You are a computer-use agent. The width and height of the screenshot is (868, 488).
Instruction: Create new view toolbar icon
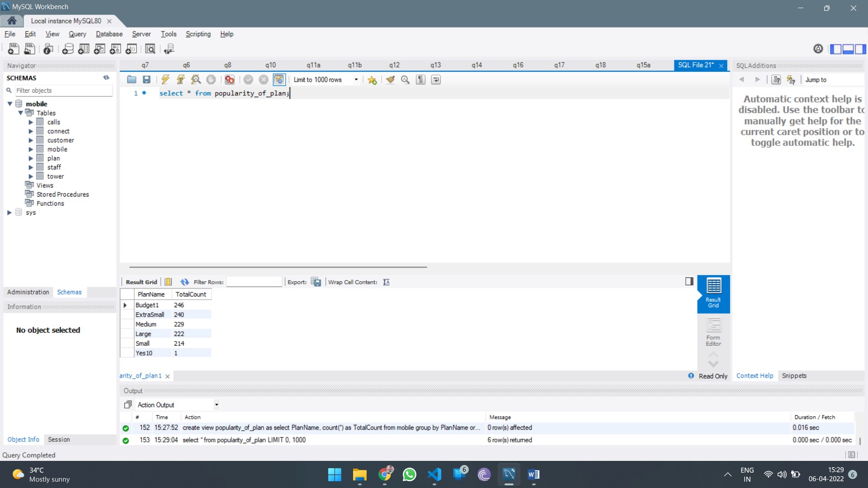pos(99,49)
